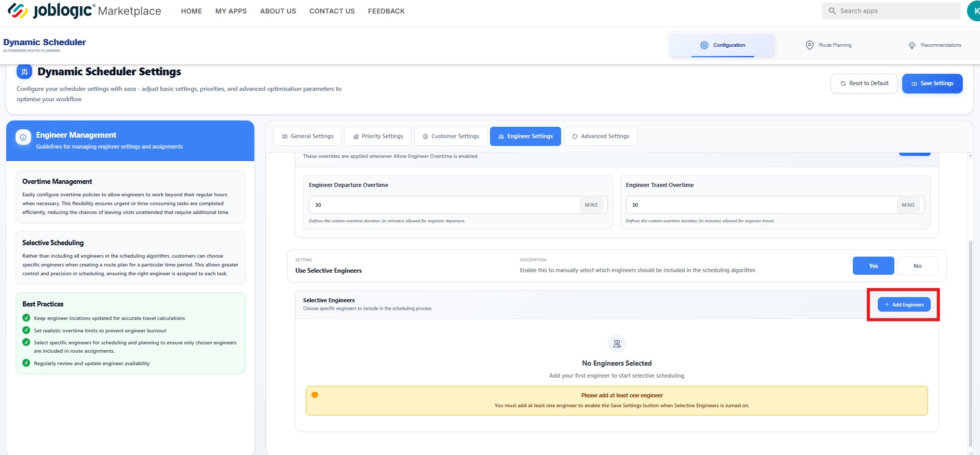The height and width of the screenshot is (455, 980).
Task: Open CONTACT US page link
Action: [x=332, y=11]
